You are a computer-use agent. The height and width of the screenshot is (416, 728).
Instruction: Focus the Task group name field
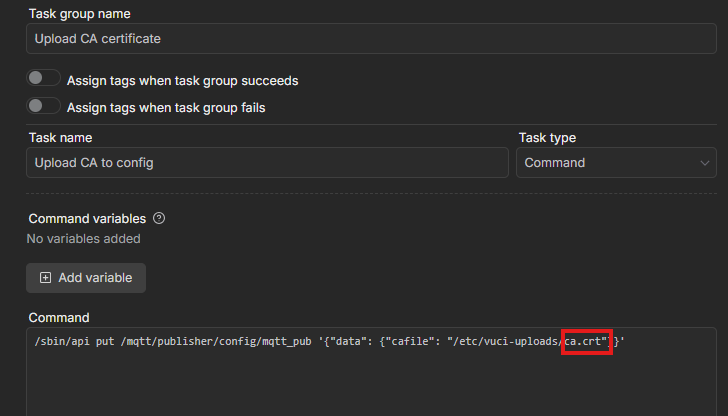point(370,39)
